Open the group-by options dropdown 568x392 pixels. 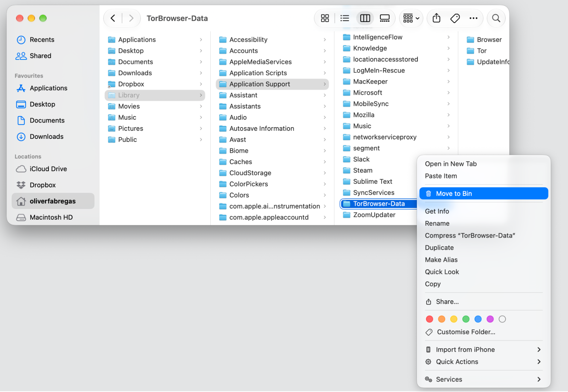pyautogui.click(x=411, y=18)
